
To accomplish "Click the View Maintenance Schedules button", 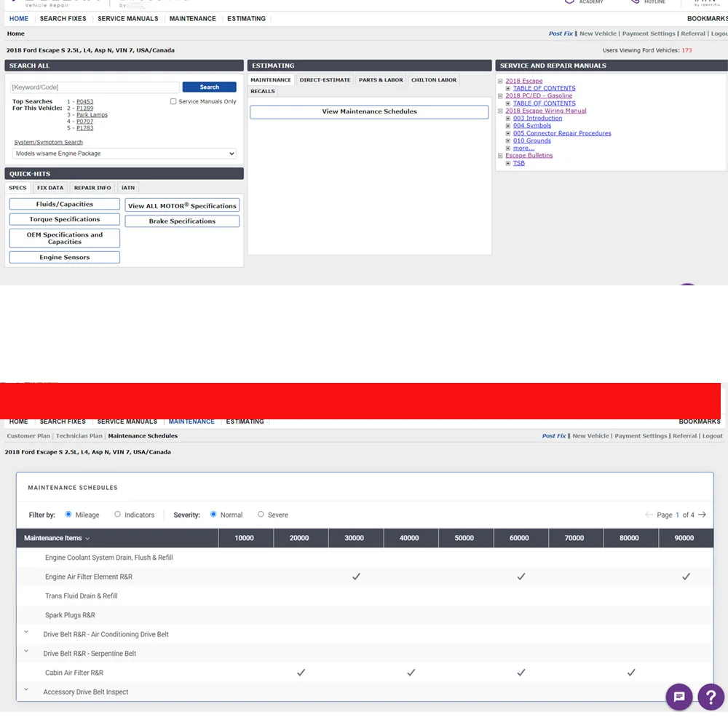I will [x=368, y=111].
